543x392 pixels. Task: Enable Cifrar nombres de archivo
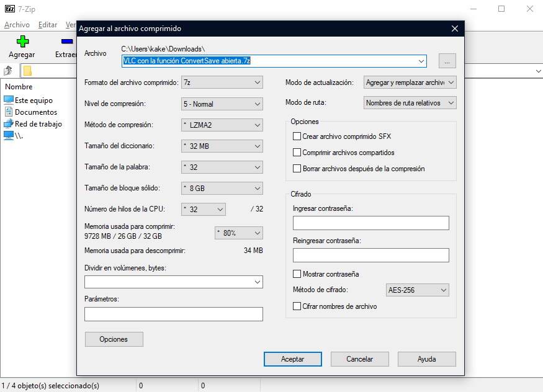click(x=296, y=306)
